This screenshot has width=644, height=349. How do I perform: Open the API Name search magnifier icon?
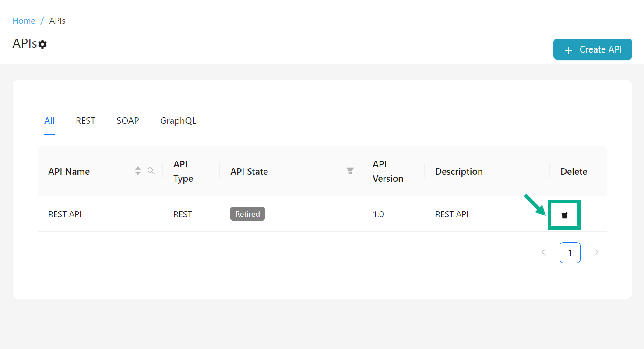pyautogui.click(x=151, y=171)
